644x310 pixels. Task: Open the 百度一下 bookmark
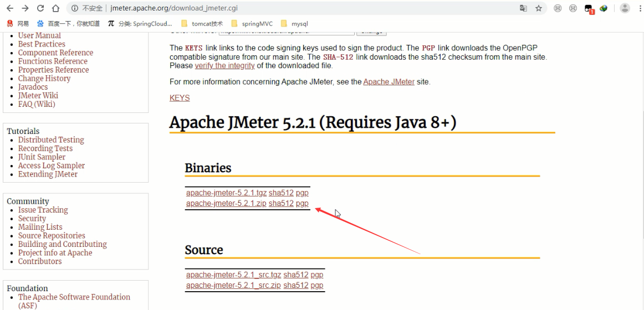click(x=68, y=23)
